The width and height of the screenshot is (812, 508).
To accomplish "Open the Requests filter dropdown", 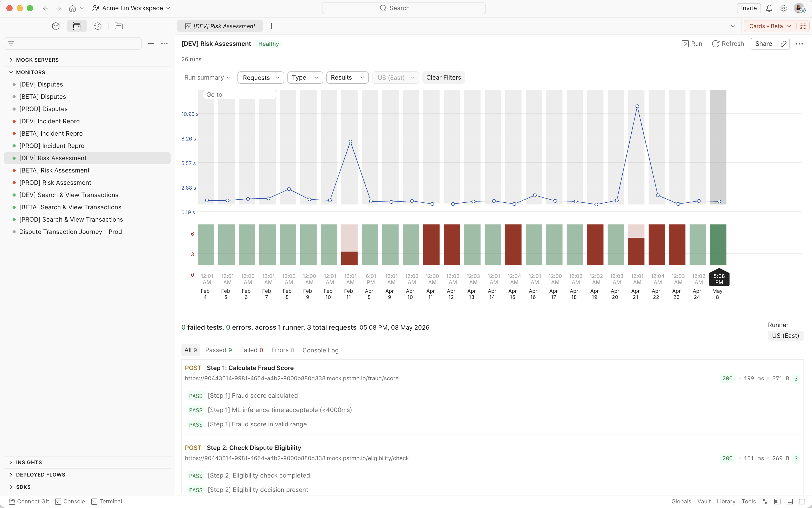I will point(261,78).
